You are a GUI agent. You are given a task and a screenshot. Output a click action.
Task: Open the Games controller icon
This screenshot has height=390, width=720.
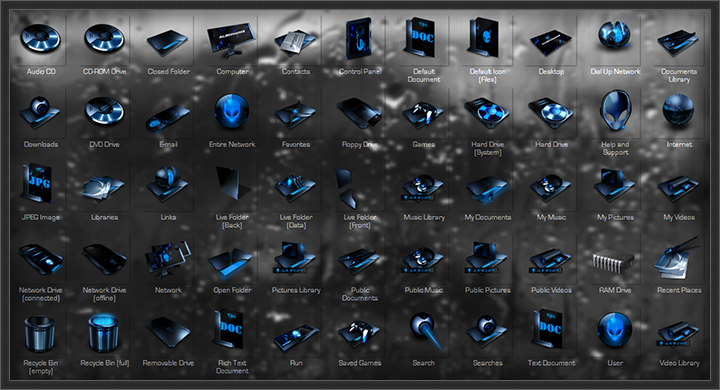click(x=423, y=115)
